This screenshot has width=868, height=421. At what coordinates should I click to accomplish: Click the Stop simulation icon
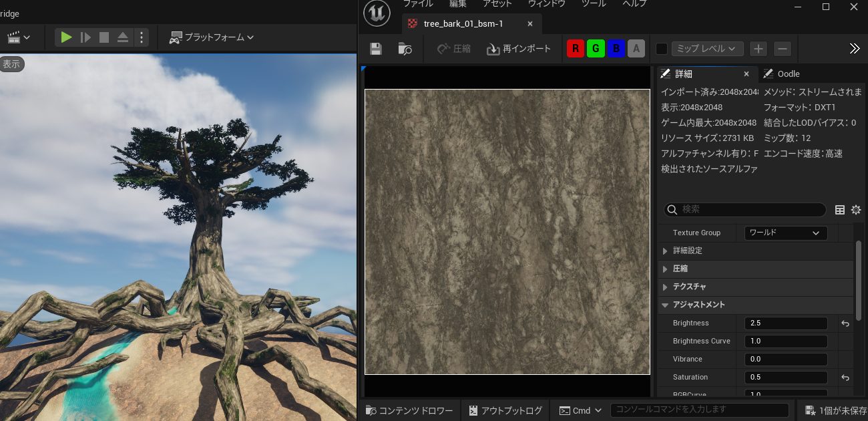tap(104, 37)
